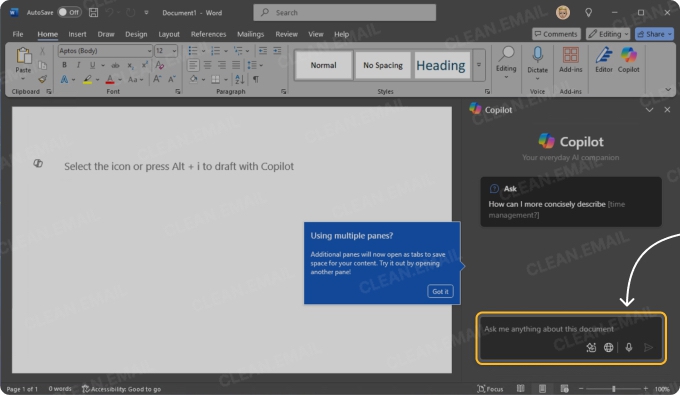Open the Aptos (Body) font name dropdown

(x=149, y=51)
